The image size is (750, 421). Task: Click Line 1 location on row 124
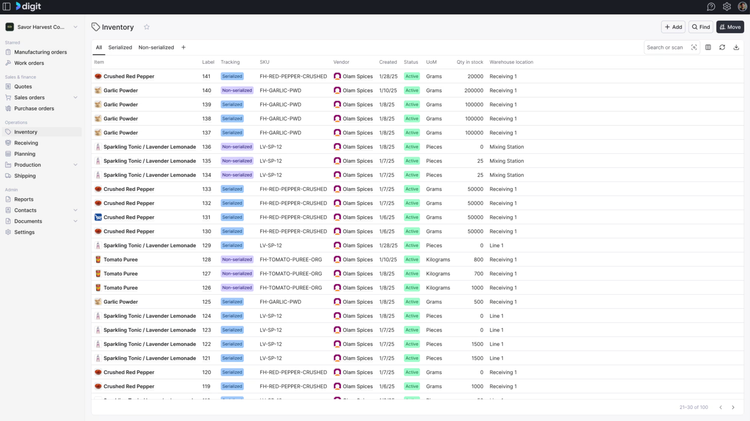tap(496, 316)
